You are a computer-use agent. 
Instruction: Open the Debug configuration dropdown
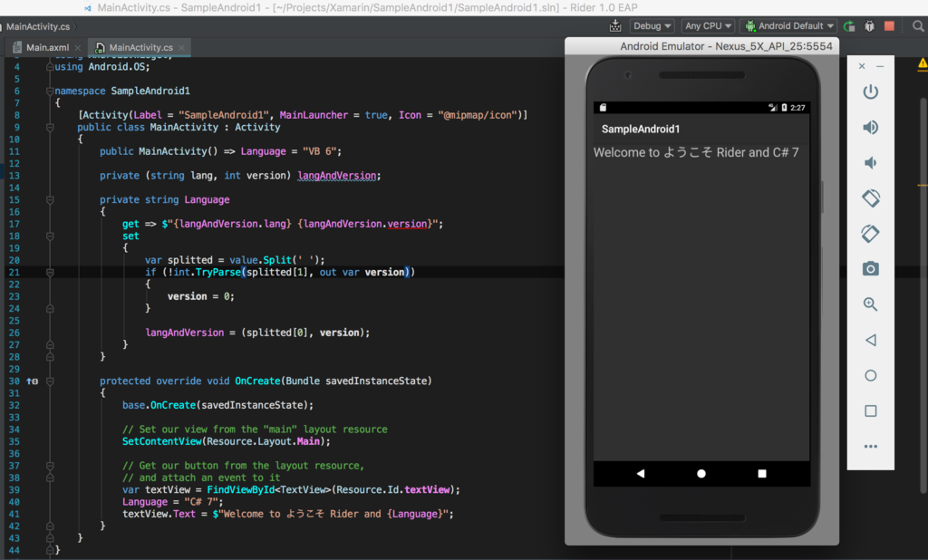[652, 26]
